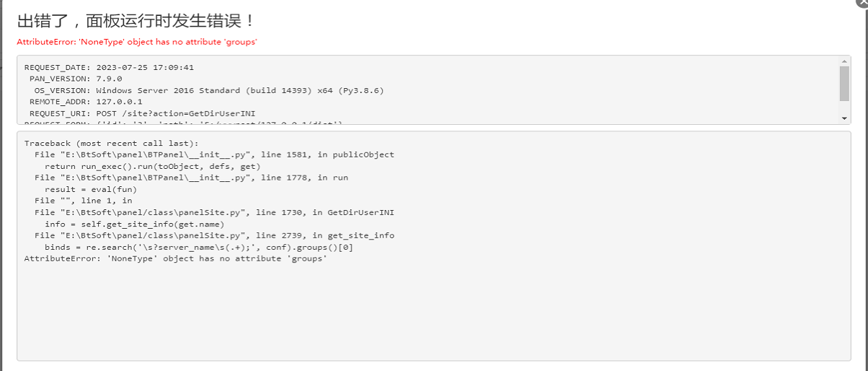The height and width of the screenshot is (371, 868).
Task: Click the error heading 出错了，面板运行时发生错误！
Action: tap(136, 20)
